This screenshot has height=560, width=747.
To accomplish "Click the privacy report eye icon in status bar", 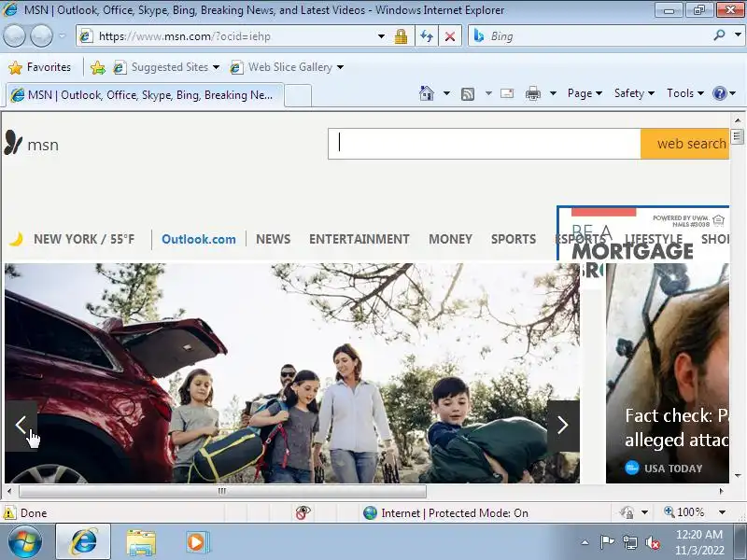I will point(303,512).
